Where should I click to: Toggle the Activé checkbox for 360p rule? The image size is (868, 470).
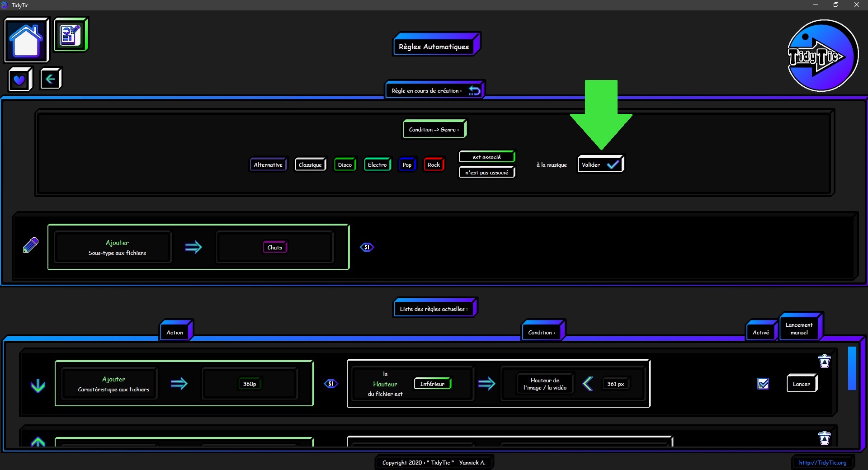pos(763,384)
